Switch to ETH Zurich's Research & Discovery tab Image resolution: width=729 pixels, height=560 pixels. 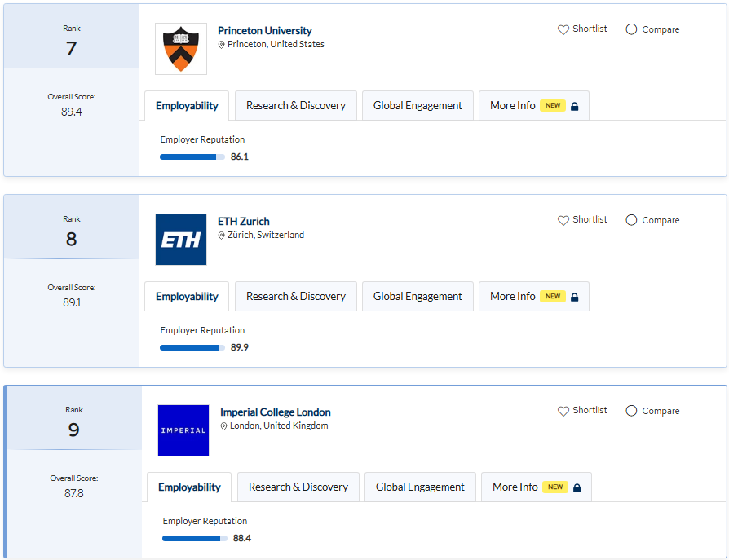296,296
